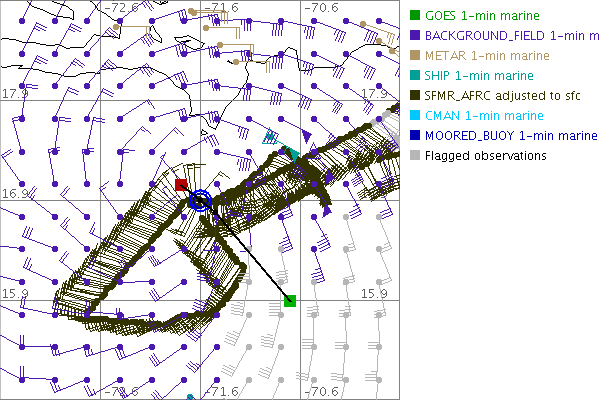Click the "SHIP 1-min marine" legend label
Viewport: 600px width, 400px height.
(x=479, y=76)
